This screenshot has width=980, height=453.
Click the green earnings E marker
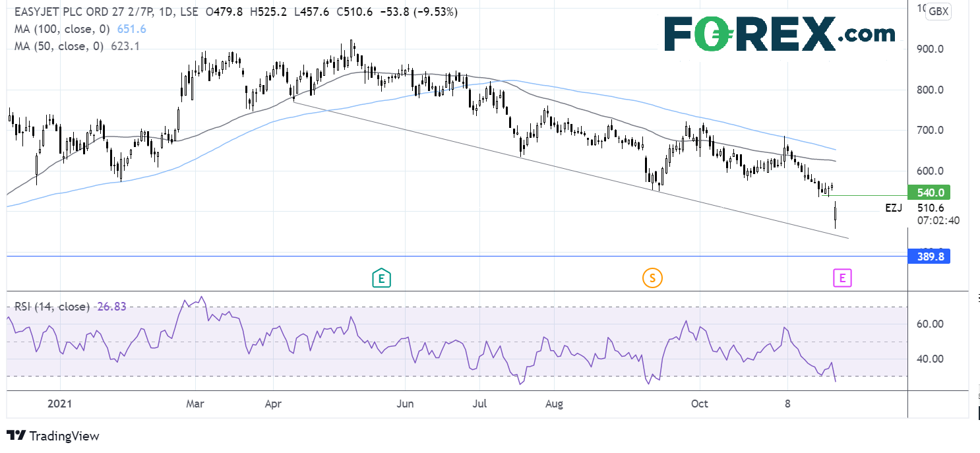pyautogui.click(x=381, y=278)
